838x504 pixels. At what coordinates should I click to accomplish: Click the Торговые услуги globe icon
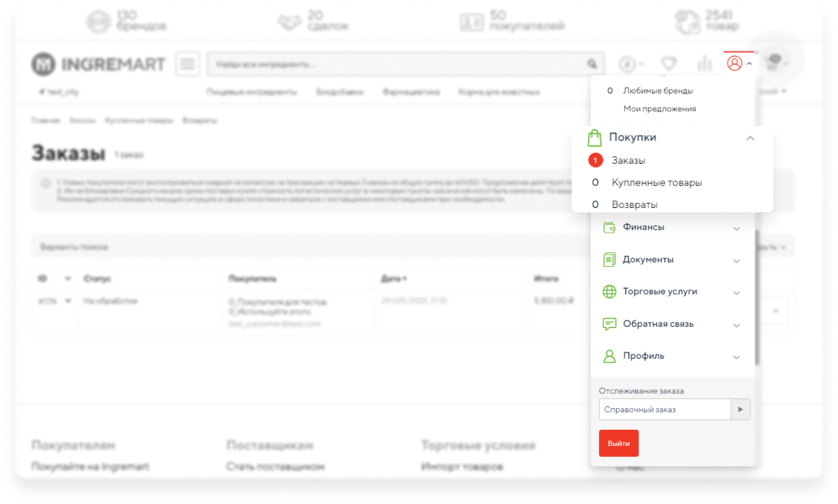pos(609,292)
